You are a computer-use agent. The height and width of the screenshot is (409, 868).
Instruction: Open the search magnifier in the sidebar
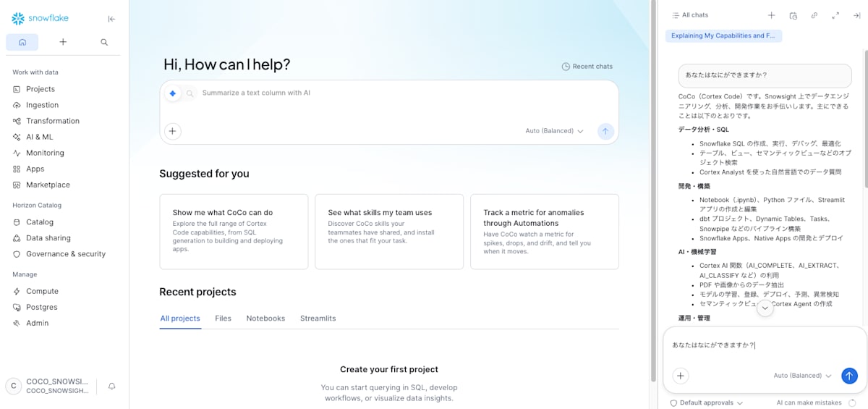(x=104, y=42)
